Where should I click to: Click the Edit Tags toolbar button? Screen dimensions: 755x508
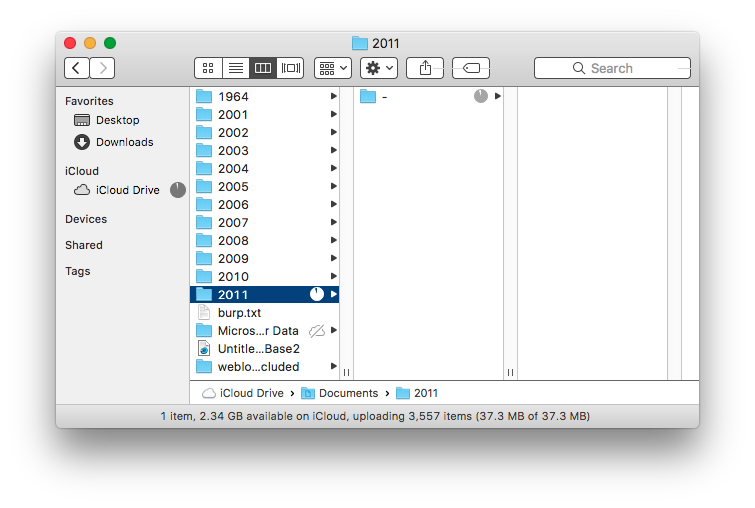pyautogui.click(x=471, y=68)
